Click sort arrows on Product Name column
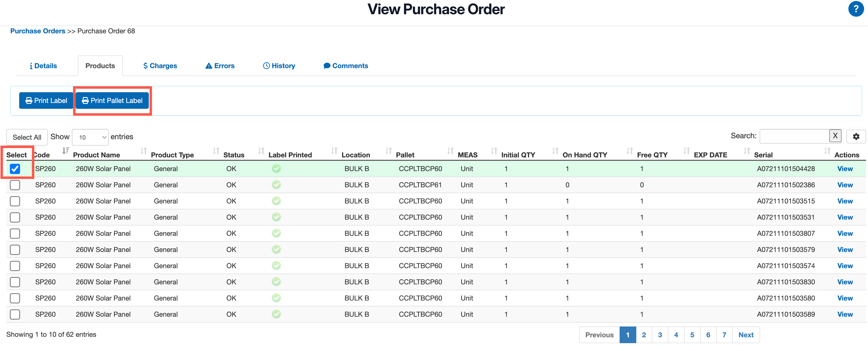Image resolution: width=868 pixels, height=351 pixels. pyautogui.click(x=144, y=150)
